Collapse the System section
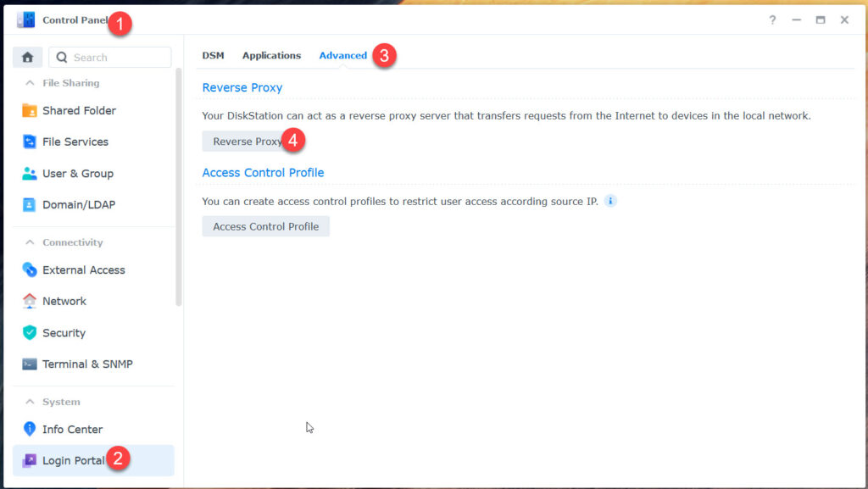Screen dimensions: 868x489 pyautogui.click(x=31, y=402)
